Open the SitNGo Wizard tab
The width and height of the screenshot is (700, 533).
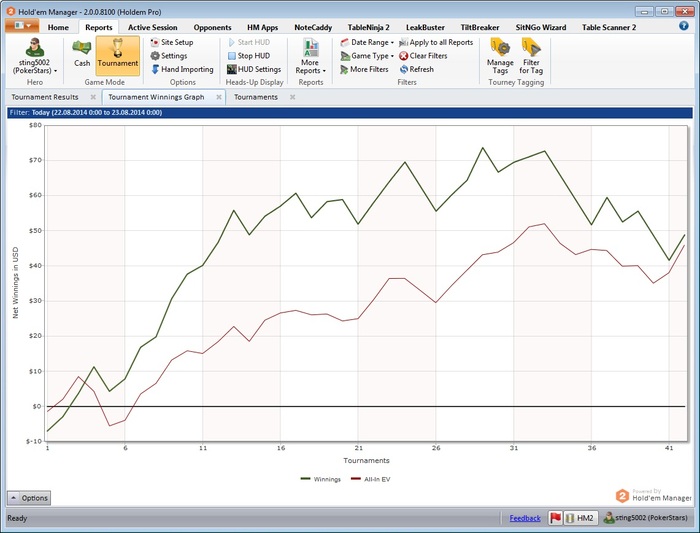(x=540, y=27)
